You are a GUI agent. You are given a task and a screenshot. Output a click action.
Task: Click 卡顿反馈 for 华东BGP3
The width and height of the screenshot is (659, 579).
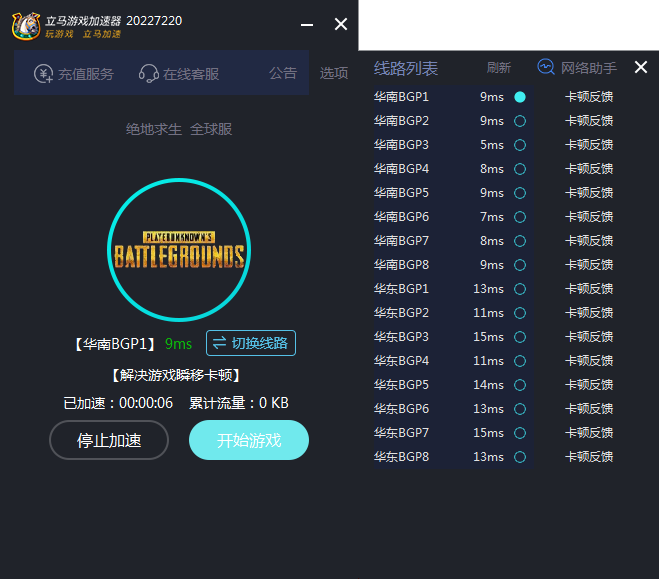[x=589, y=337]
